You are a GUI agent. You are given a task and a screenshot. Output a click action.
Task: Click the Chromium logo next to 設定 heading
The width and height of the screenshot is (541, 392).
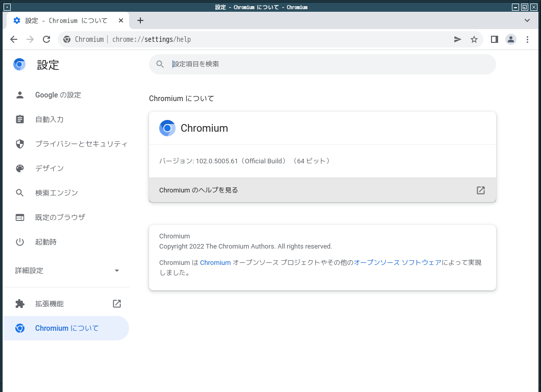[20, 64]
